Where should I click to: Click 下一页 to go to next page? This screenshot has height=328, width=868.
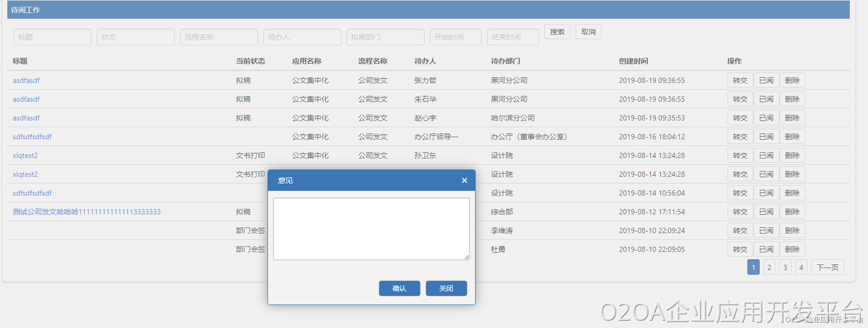(x=827, y=267)
